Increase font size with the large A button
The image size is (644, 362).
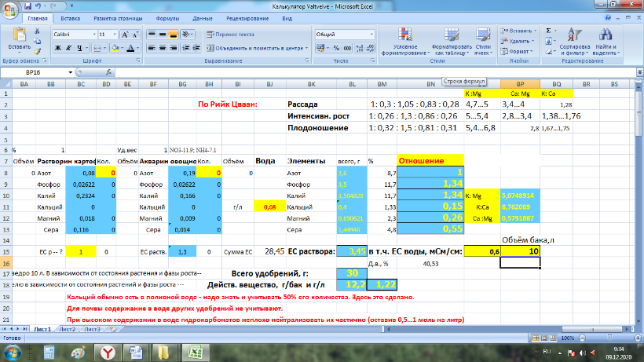point(126,35)
